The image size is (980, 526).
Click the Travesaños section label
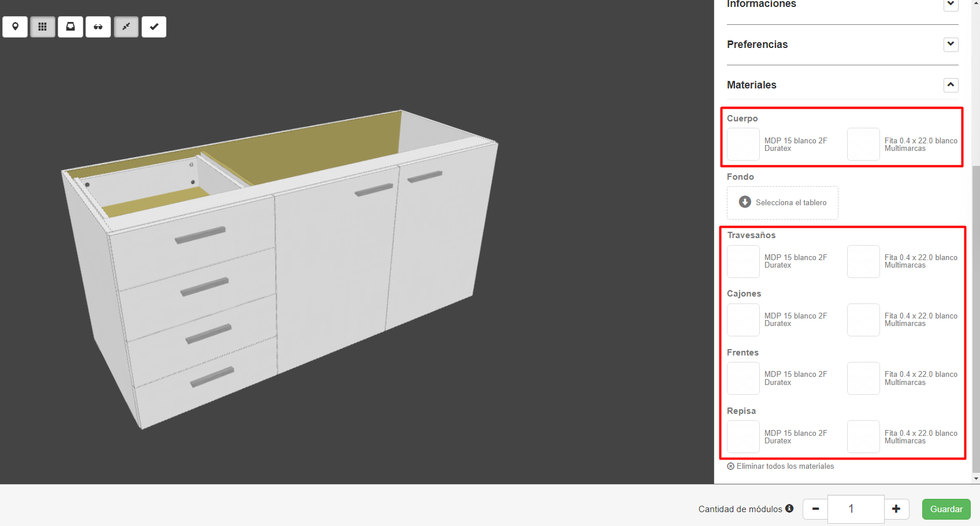[x=751, y=235]
